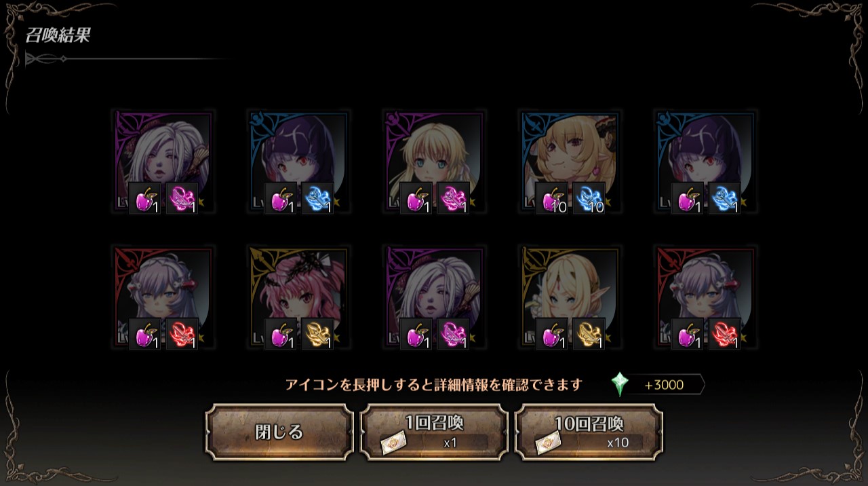Image resolution: width=868 pixels, height=486 pixels.
Task: Click the +3000 crystal counter
Action: pos(663,385)
